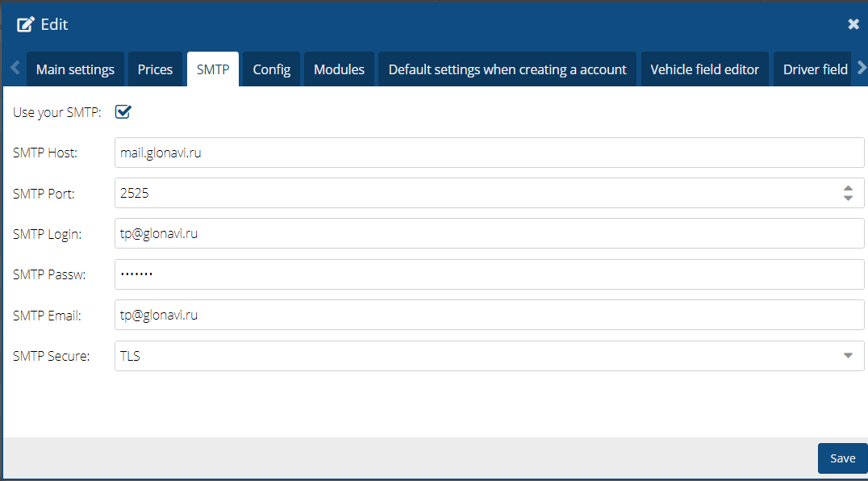868x481 pixels.
Task: Open Default settings when creating a account tab
Action: pyautogui.click(x=507, y=69)
